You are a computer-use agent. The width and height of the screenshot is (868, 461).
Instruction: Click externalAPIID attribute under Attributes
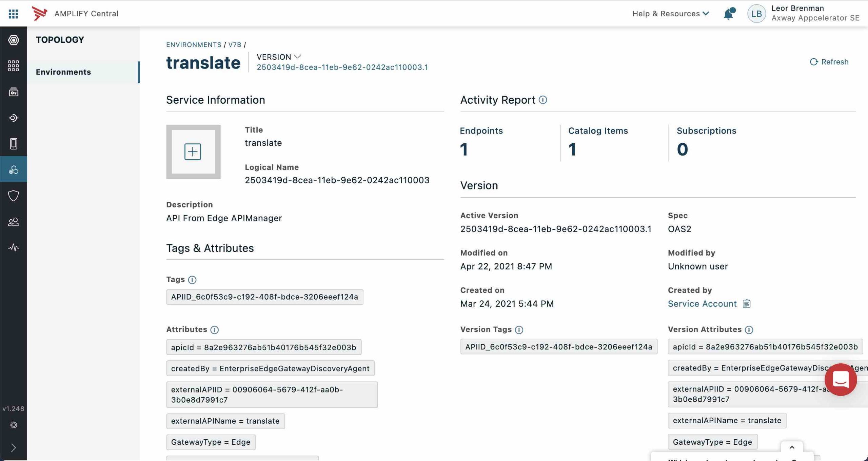(x=272, y=395)
